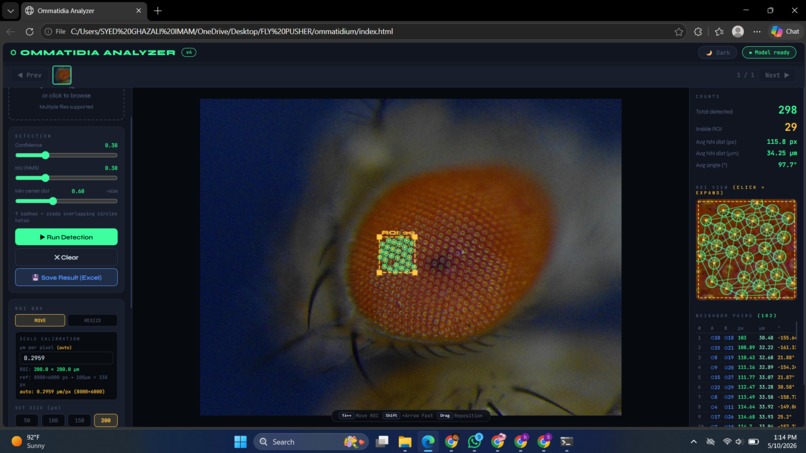The width and height of the screenshot is (806, 453).
Task: Select neighbor pair row 6 with 33.28
Action: 746,387
